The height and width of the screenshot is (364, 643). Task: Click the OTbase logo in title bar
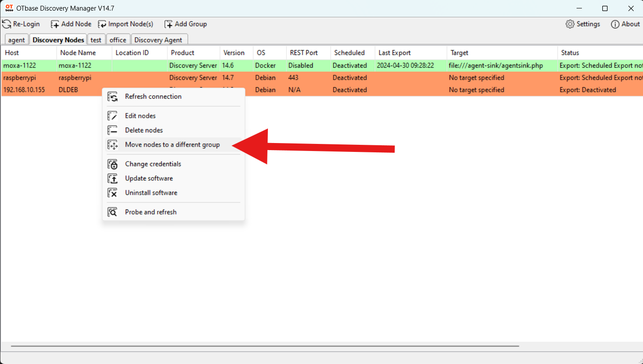click(x=9, y=8)
